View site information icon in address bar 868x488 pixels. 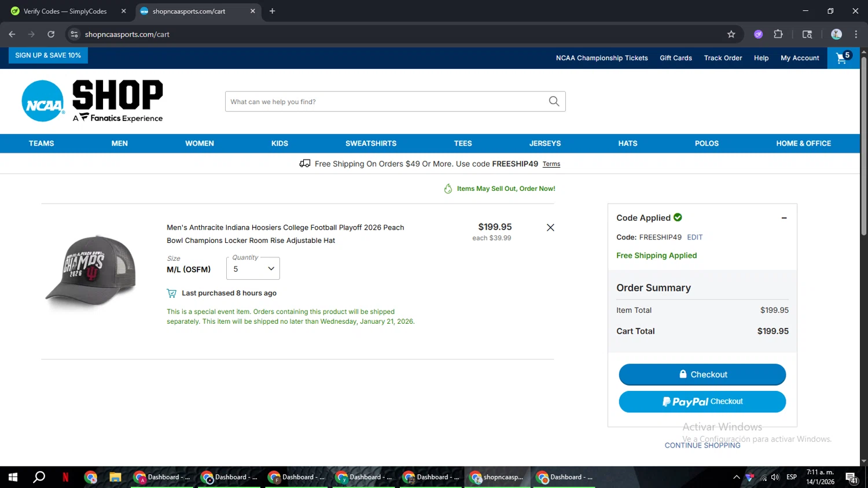(74, 34)
